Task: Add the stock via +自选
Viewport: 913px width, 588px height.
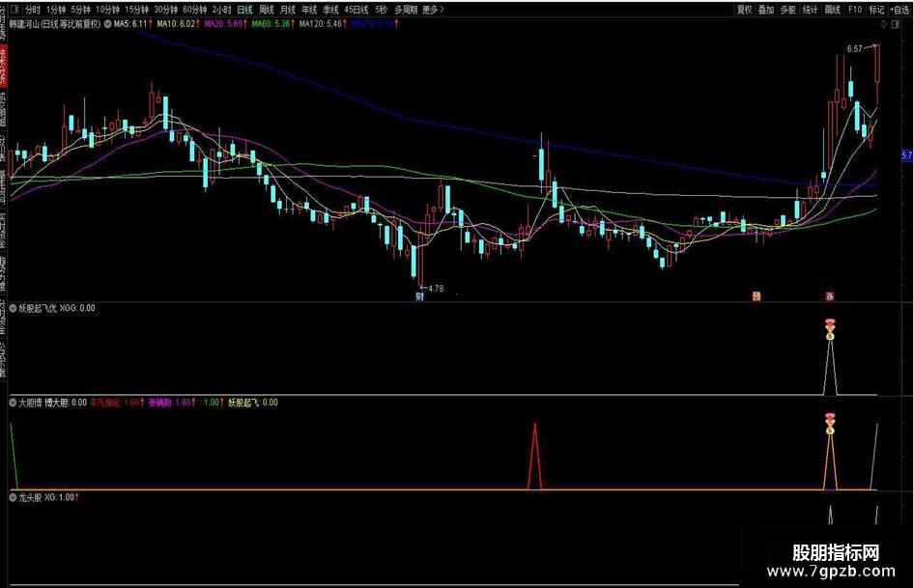Action: tap(900, 10)
